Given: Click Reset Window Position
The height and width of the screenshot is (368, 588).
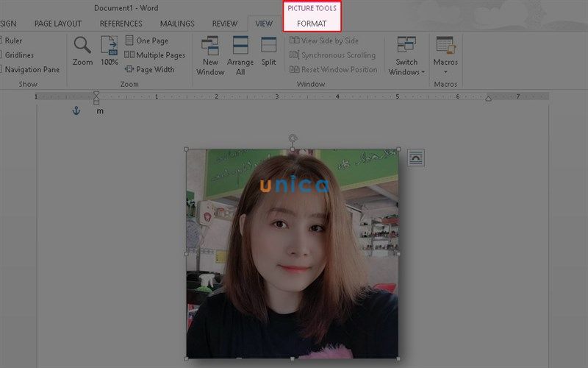Looking at the screenshot, I should 334,69.
